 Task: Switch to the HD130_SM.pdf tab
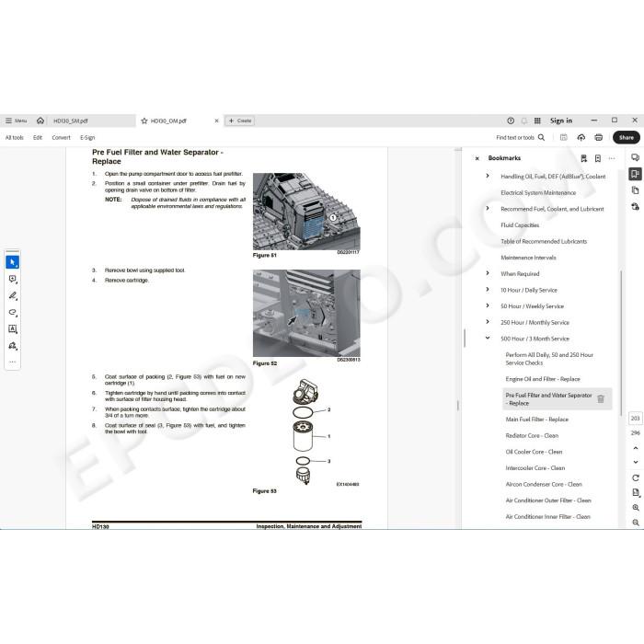point(71,121)
